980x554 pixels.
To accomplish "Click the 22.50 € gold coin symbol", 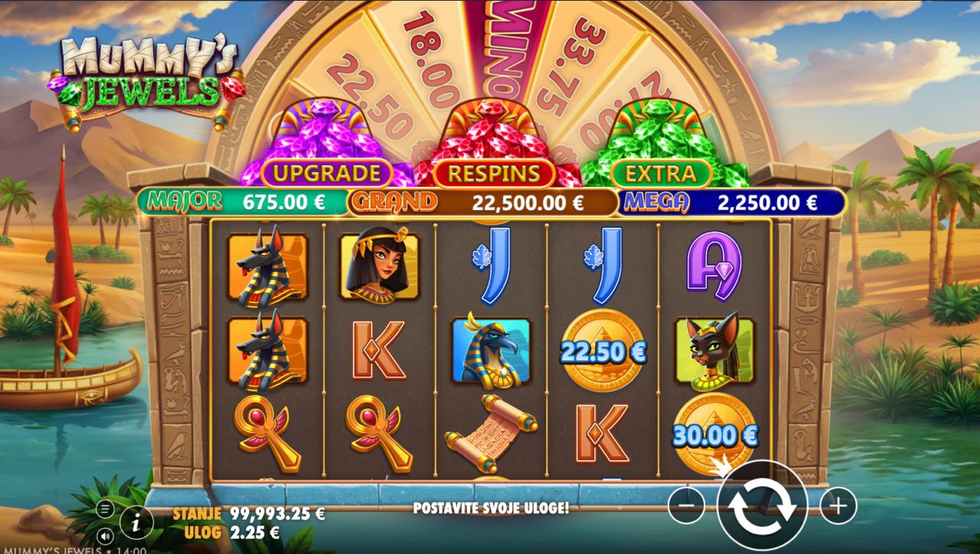I will pyautogui.click(x=603, y=350).
